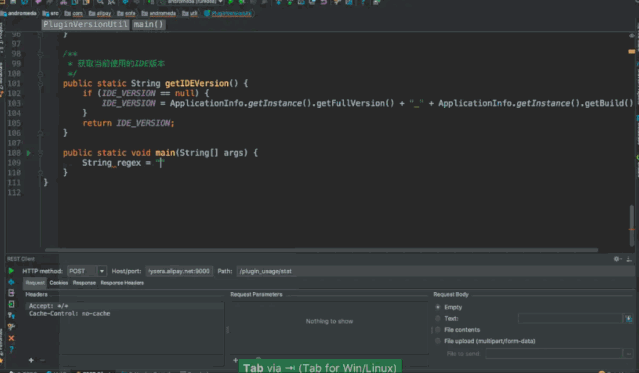Click the PluginVersionUtil structure breadcrumb
The image size is (639, 373).
pyautogui.click(x=85, y=24)
